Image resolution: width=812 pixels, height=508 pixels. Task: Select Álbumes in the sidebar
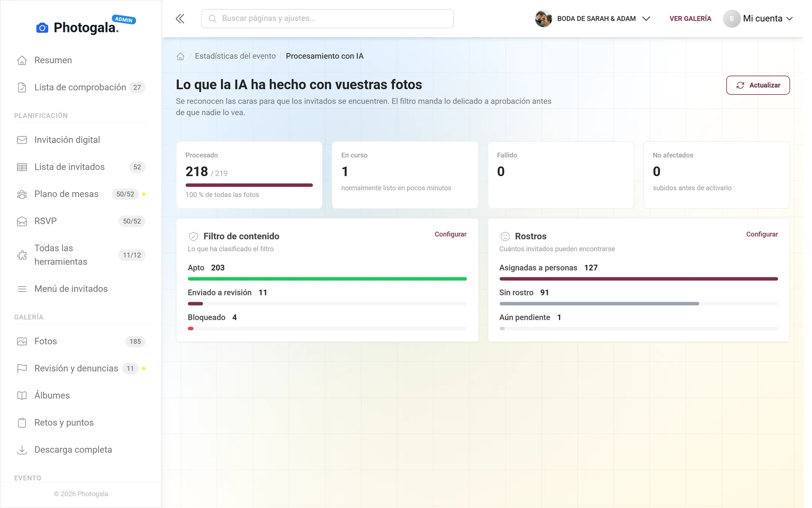click(x=81, y=395)
